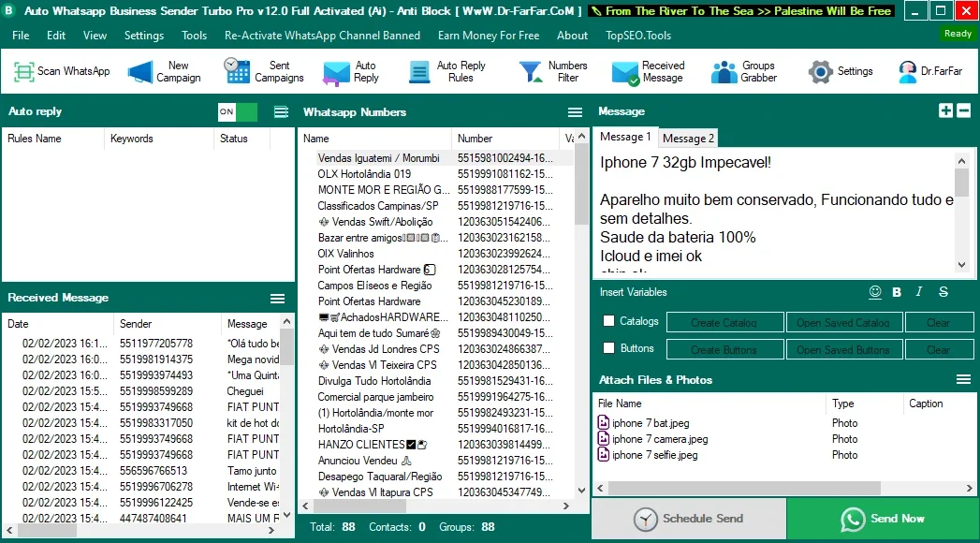Screen dimensions: 980x543
Task: Open the Scan WhatsApp tool
Action: [61, 71]
